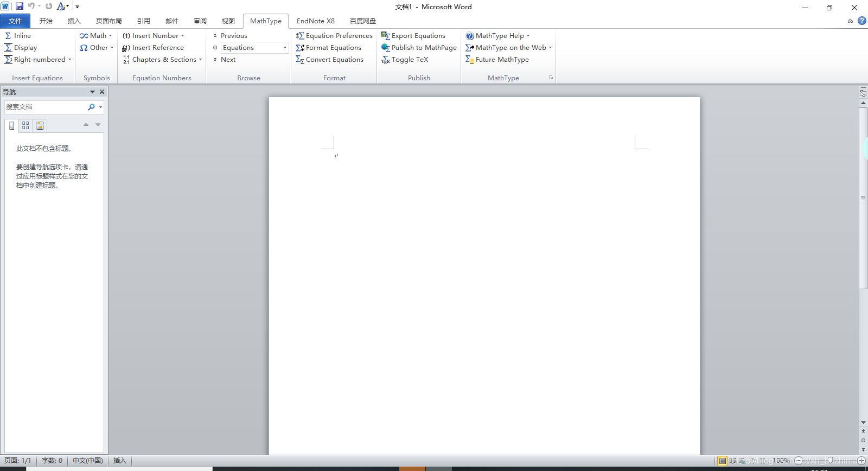Show page thumbnails view in navigation pane
Image resolution: width=868 pixels, height=471 pixels.
[25, 125]
